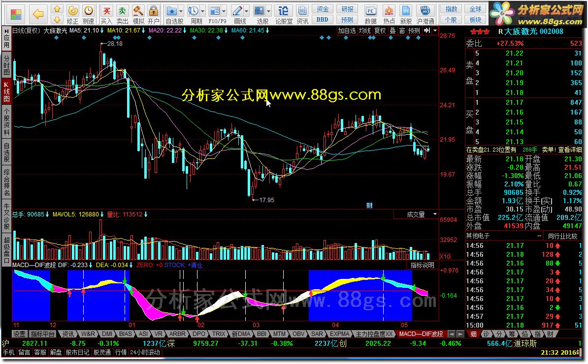Open 个股资料 sidebar tab
Image resolution: width=588 pixels, height=364 pixels.
click(6, 121)
